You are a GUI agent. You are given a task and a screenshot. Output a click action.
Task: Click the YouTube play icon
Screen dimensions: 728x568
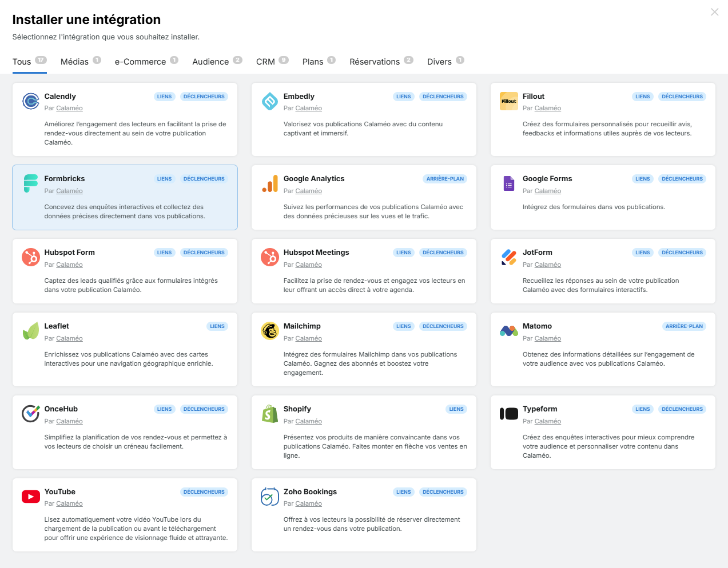[31, 497]
